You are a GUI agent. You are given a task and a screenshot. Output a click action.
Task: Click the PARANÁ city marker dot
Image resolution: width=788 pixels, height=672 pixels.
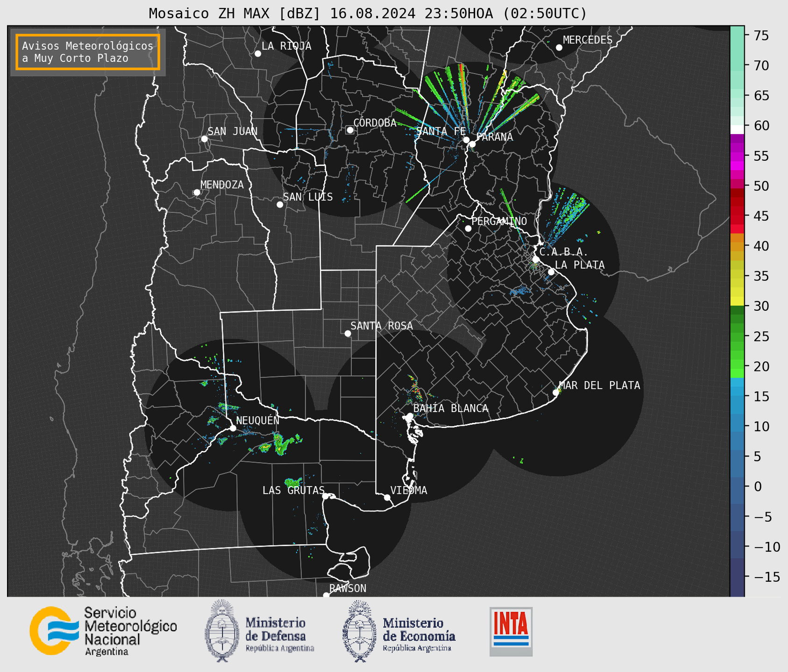(x=472, y=144)
